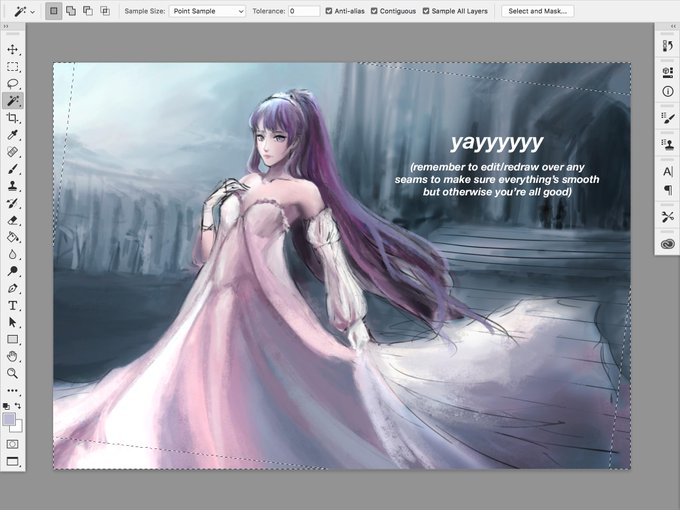Select the Dodge tool

tap(13, 271)
